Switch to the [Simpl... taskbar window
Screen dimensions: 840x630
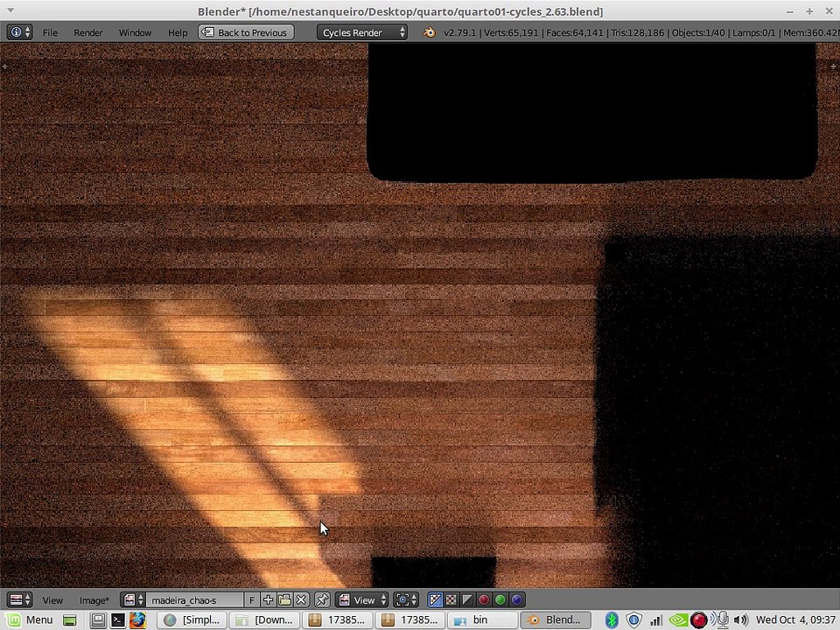192,620
